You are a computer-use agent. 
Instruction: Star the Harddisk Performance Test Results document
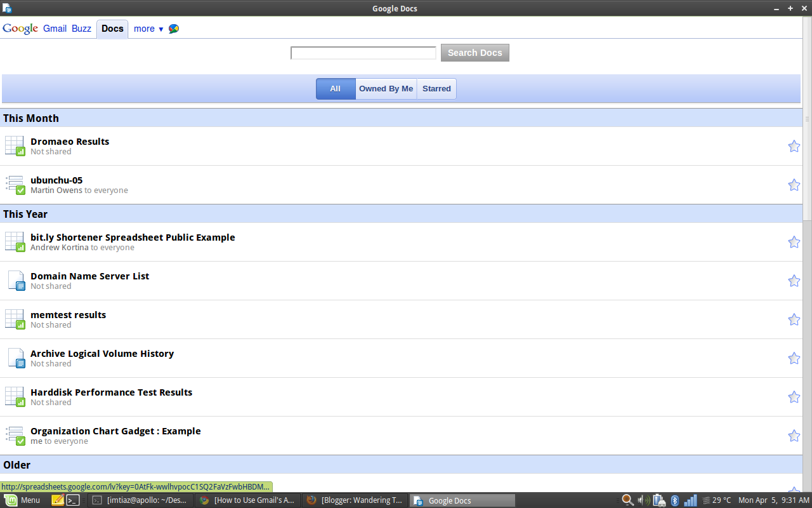(x=794, y=397)
